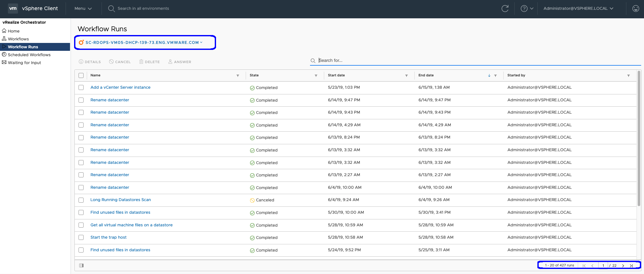Image resolution: width=644 pixels, height=274 pixels.
Task: Check the select-all checkbox in table header
Action: (81, 75)
